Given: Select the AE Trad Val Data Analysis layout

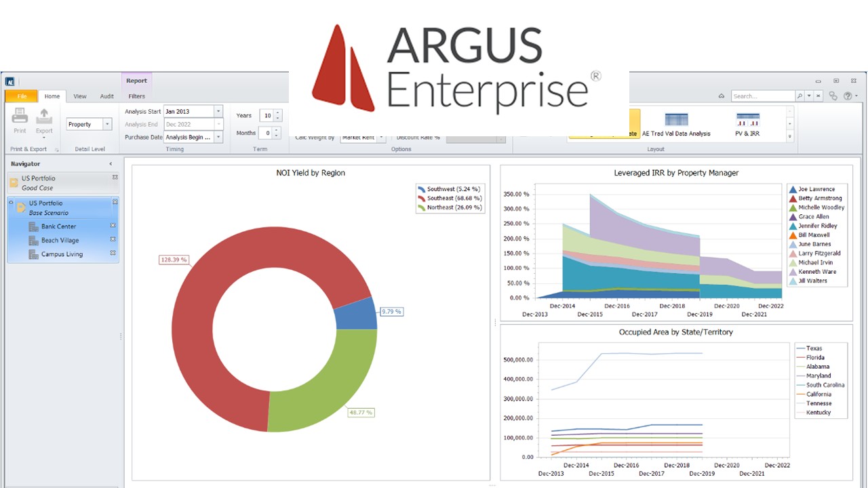Looking at the screenshot, I should pyautogui.click(x=676, y=125).
